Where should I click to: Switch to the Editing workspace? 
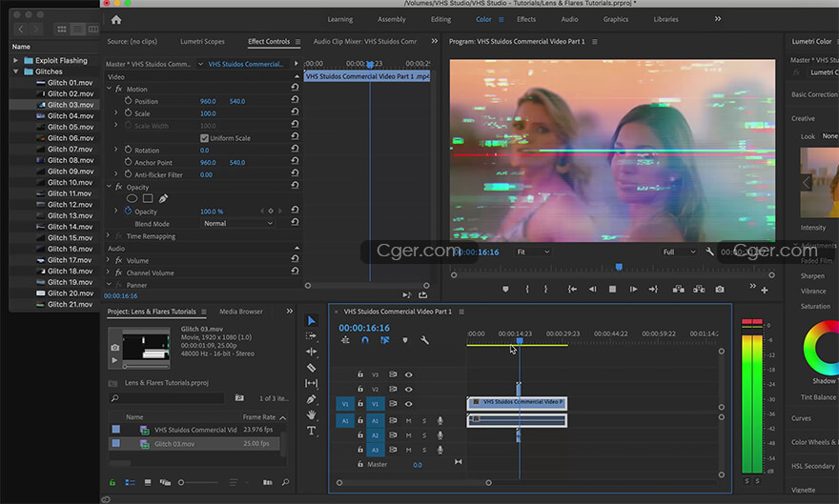point(440,19)
